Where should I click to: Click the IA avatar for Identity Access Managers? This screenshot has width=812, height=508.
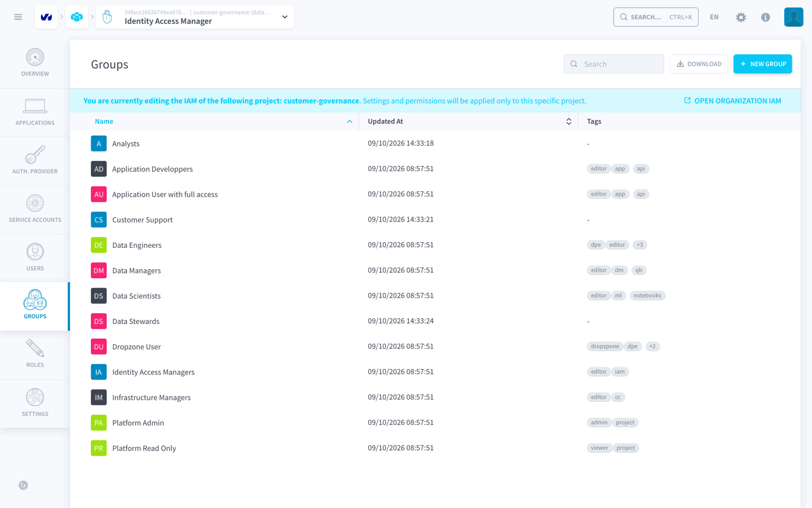point(99,372)
